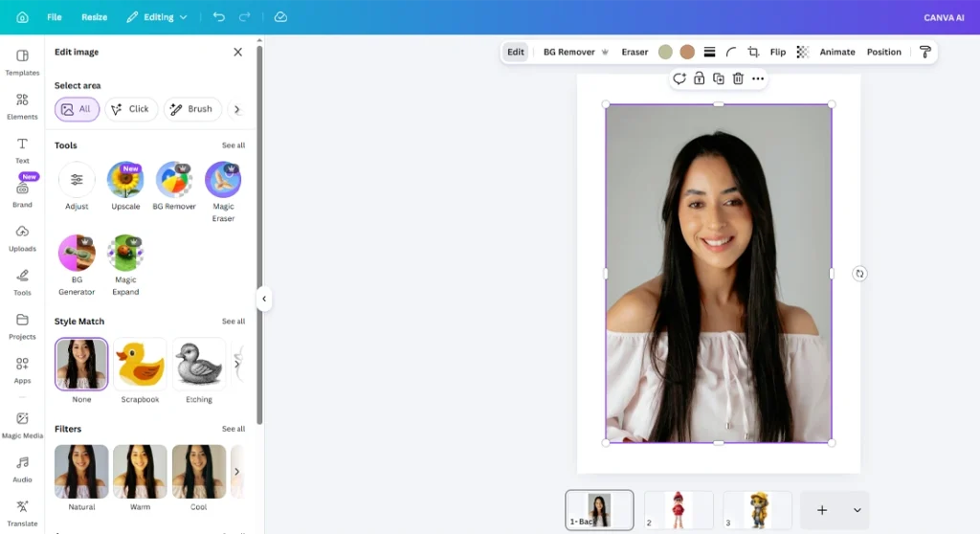Apply the Scrapbook style
Viewport: 980px width, 534px height.
[x=140, y=364]
